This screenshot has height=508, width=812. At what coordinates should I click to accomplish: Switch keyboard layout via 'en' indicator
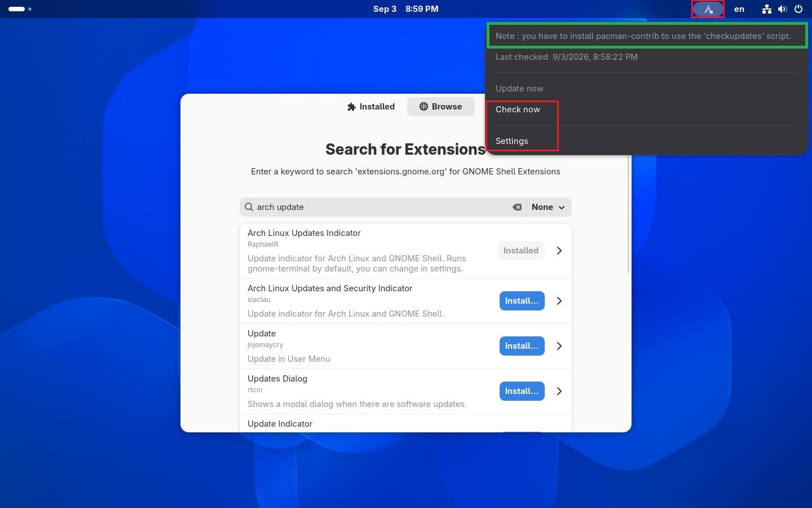(x=739, y=9)
